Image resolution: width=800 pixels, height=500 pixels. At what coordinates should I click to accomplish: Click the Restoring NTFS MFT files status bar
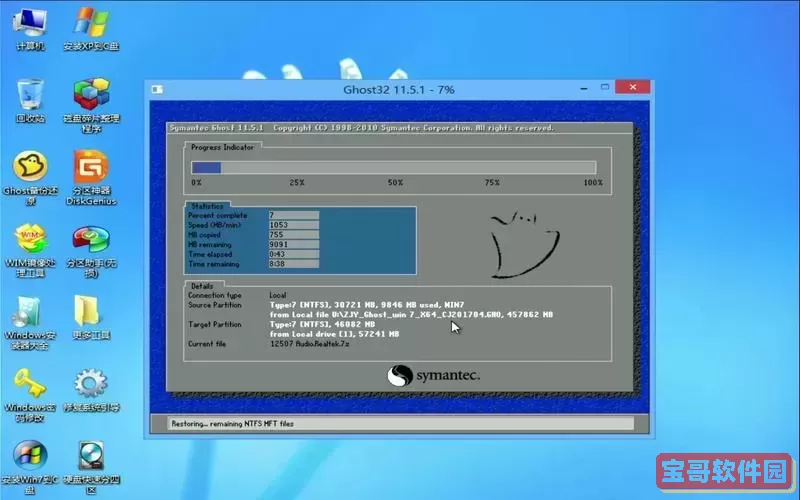[399, 424]
